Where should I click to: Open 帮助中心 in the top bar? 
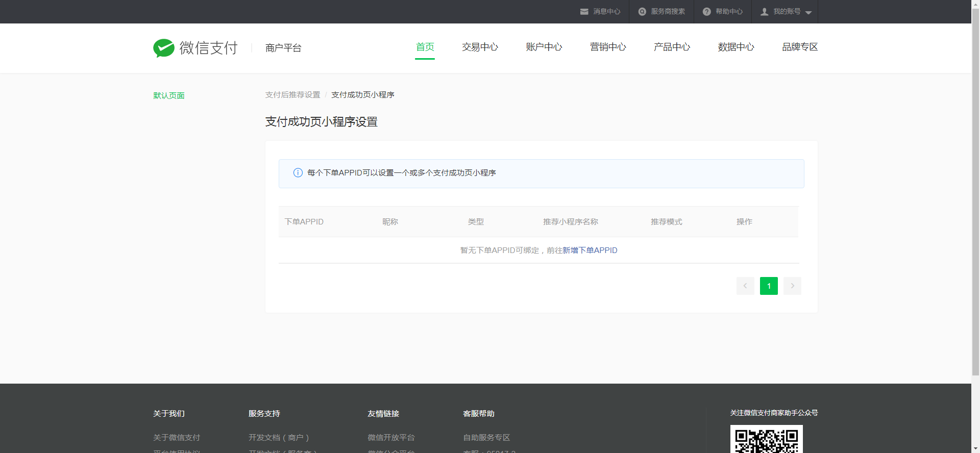(x=729, y=12)
